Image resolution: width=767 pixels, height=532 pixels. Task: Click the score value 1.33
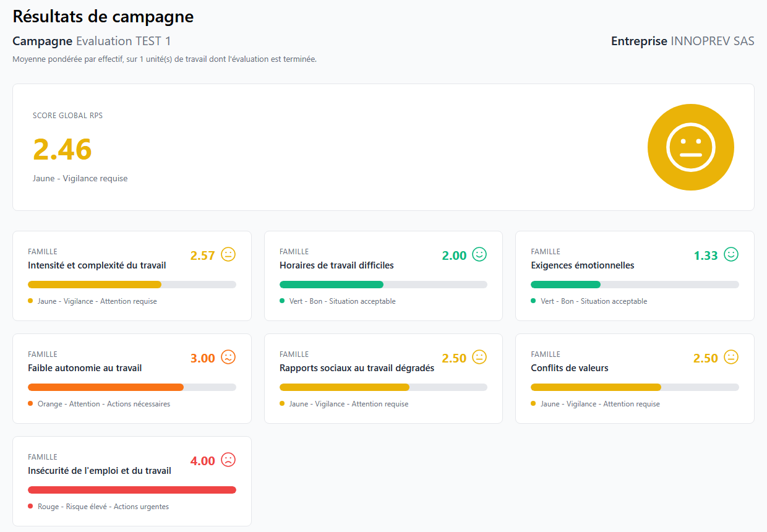(706, 255)
